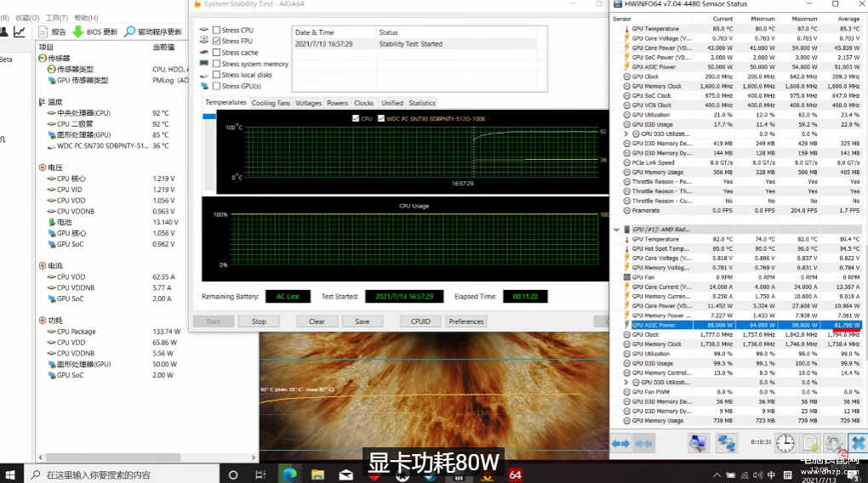This screenshot has height=483, width=868.
Task: Click the blue X close-sensors icon in HWiNFO
Action: coord(858,443)
